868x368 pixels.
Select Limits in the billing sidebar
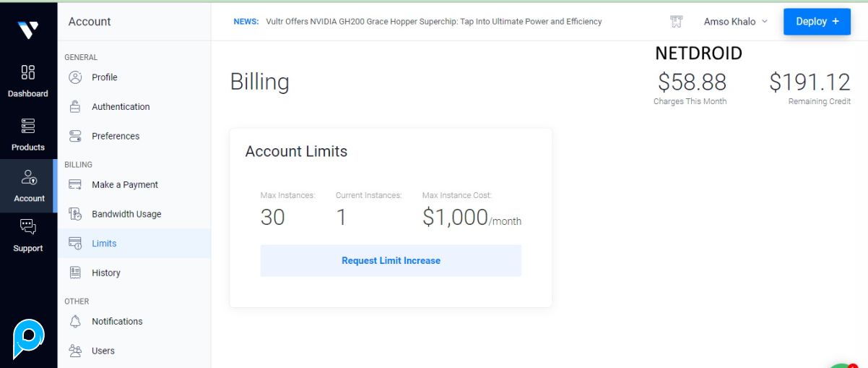click(104, 244)
